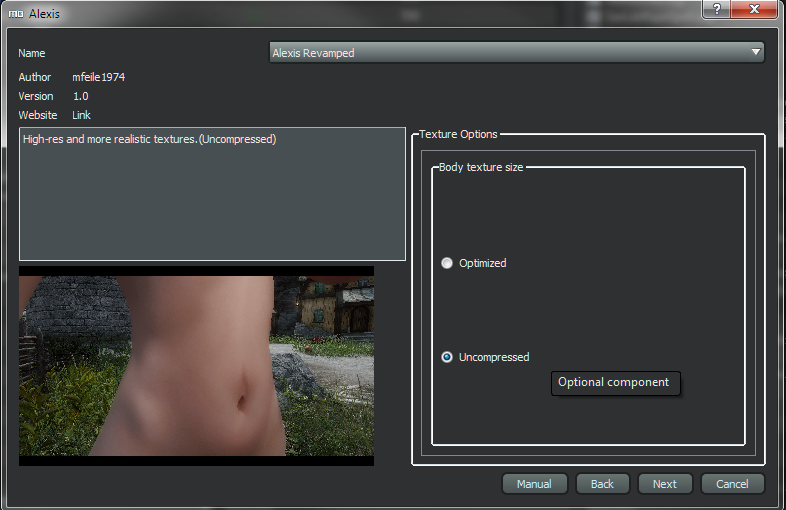Cancel the mod installation
The image size is (786, 510).
tap(733, 484)
